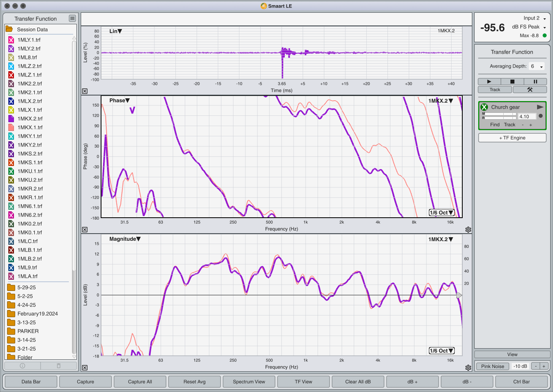Close the impulse response pane

[85, 91]
